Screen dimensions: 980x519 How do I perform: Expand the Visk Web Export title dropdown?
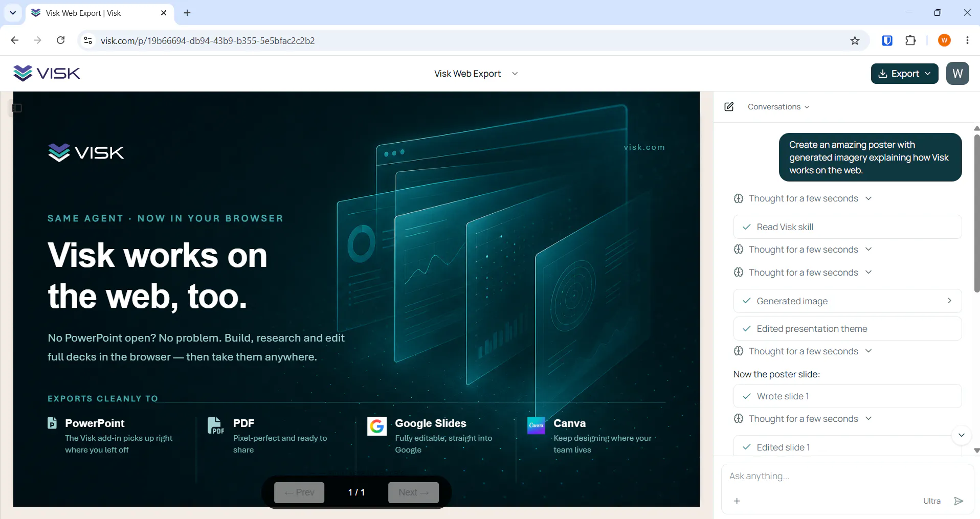(x=515, y=74)
